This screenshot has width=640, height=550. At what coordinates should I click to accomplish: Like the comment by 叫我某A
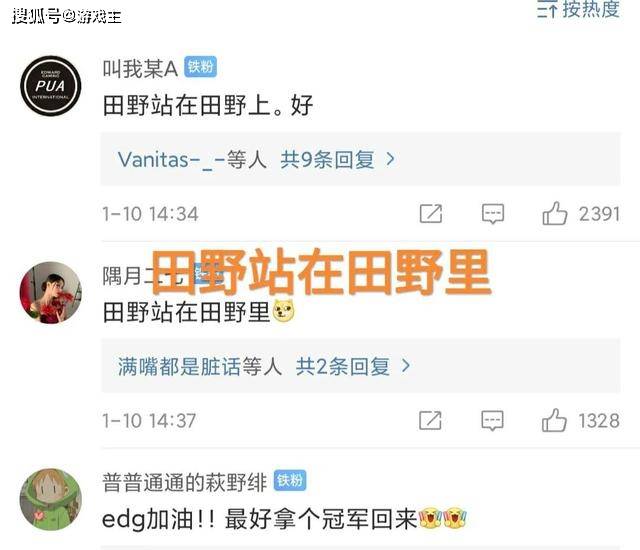(555, 213)
